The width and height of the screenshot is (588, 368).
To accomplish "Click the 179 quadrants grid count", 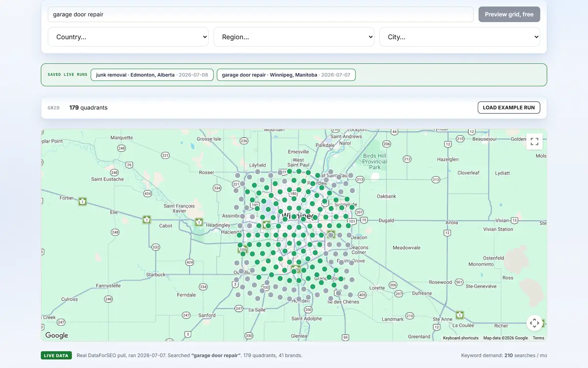I will 88,107.
